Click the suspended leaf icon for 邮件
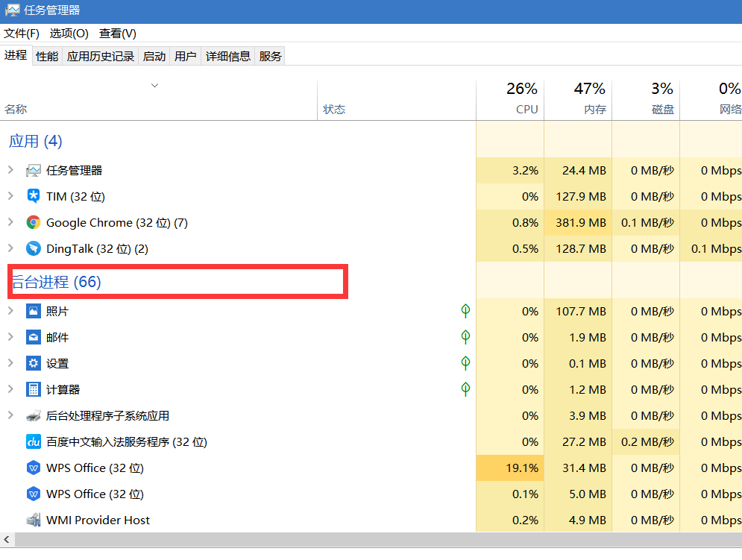Screen dimensions: 742x560 tap(465, 337)
